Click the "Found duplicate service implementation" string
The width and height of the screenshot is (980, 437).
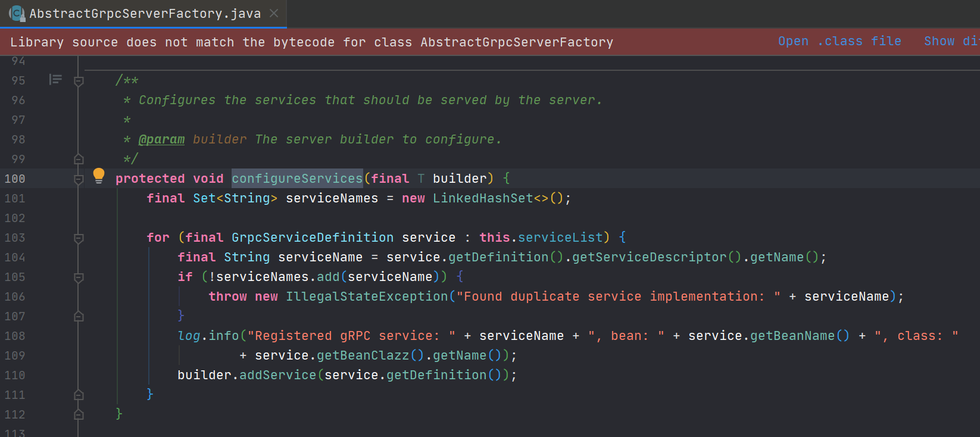pos(619,296)
